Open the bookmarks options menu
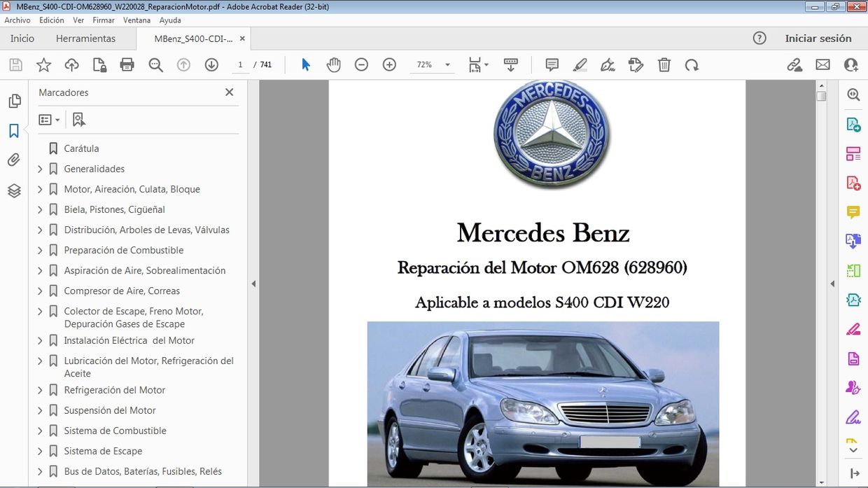Viewport: 868px width, 488px height. [49, 119]
